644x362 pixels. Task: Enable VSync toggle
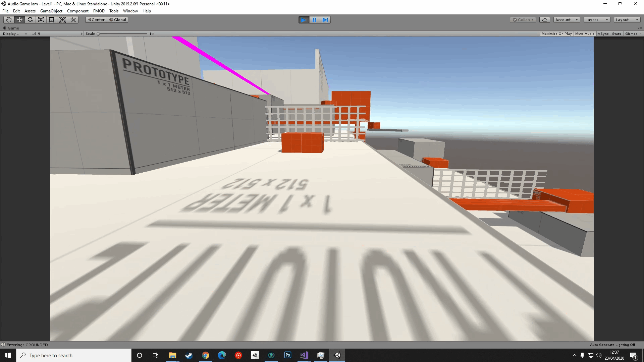(x=603, y=34)
